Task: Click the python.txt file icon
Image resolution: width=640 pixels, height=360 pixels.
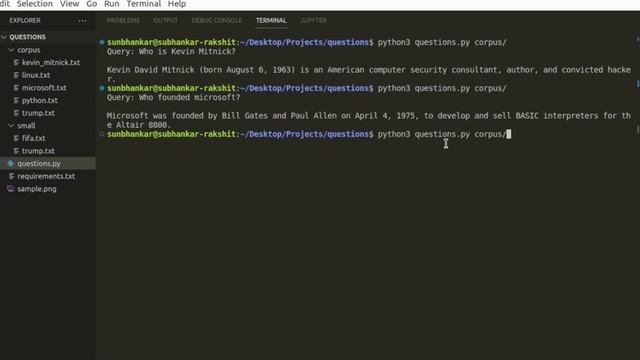Action: [16, 100]
